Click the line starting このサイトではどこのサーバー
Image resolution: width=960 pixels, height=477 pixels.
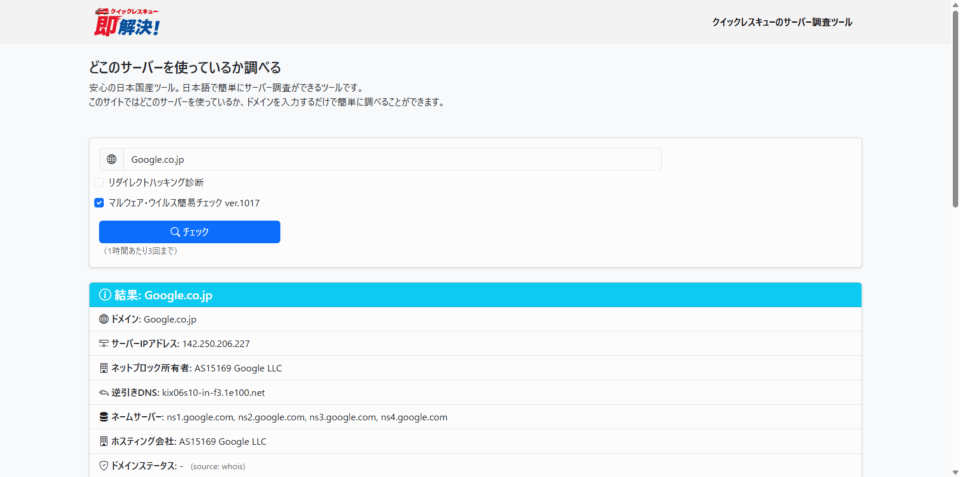266,102
